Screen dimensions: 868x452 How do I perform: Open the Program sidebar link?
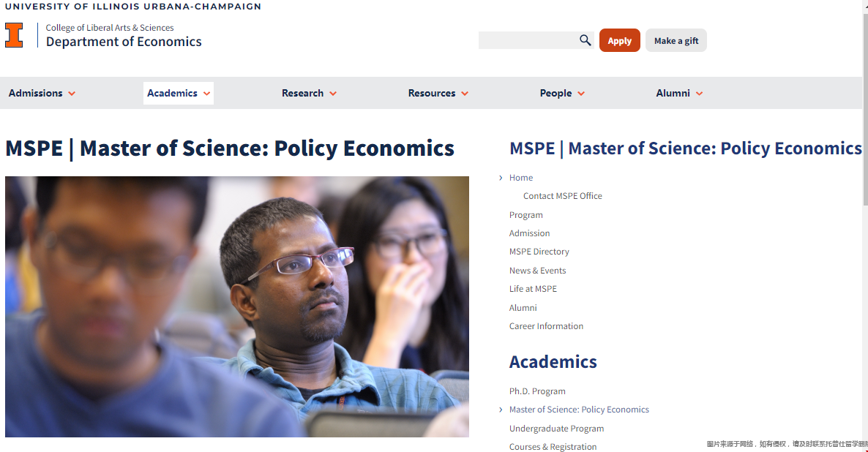526,215
